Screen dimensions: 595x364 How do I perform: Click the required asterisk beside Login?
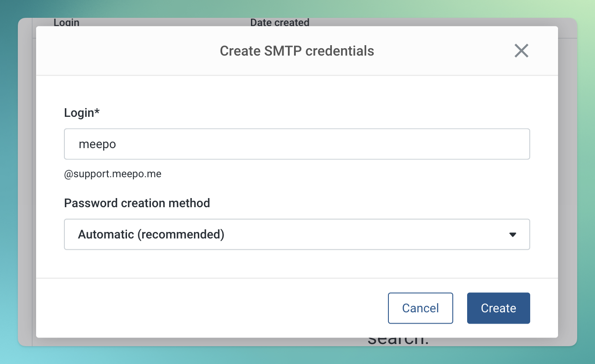(x=97, y=112)
